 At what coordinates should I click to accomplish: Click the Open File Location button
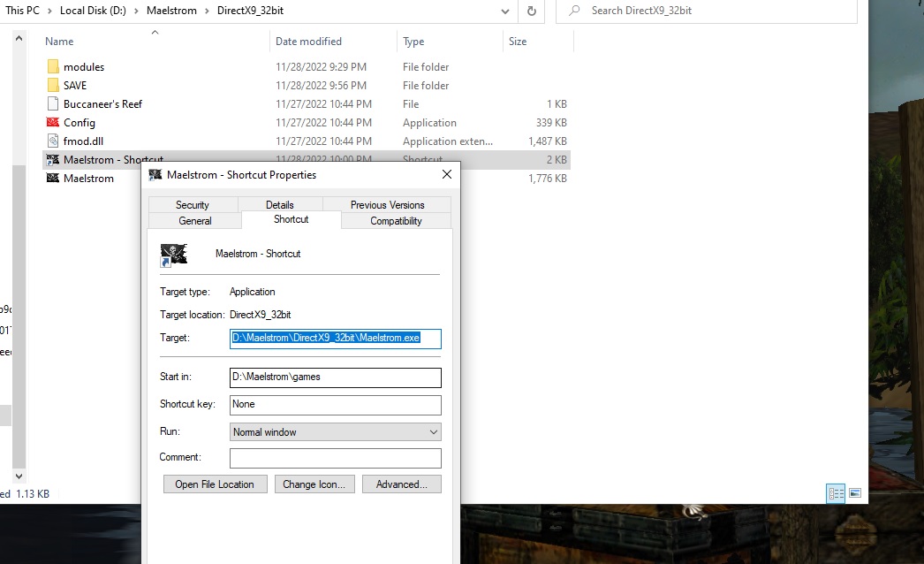[215, 484]
